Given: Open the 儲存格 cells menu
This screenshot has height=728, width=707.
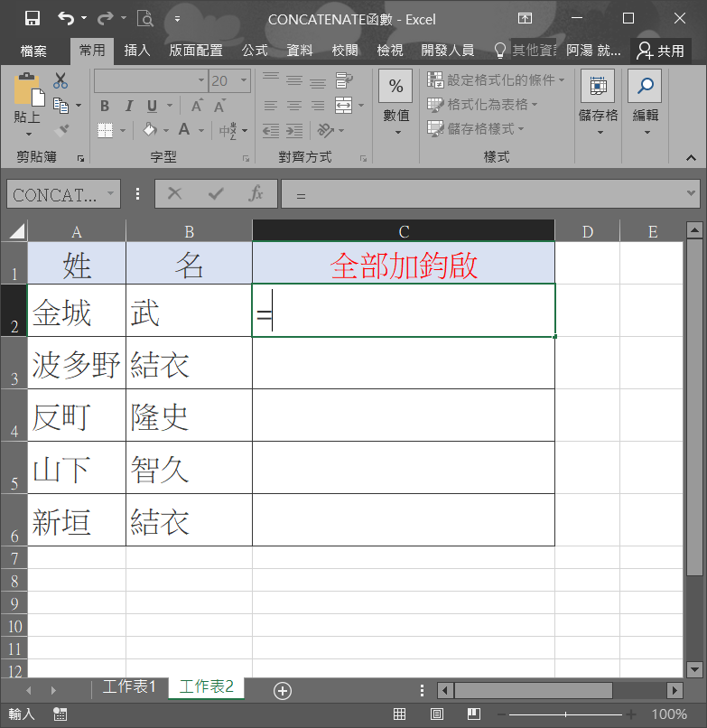Looking at the screenshot, I should tap(598, 103).
